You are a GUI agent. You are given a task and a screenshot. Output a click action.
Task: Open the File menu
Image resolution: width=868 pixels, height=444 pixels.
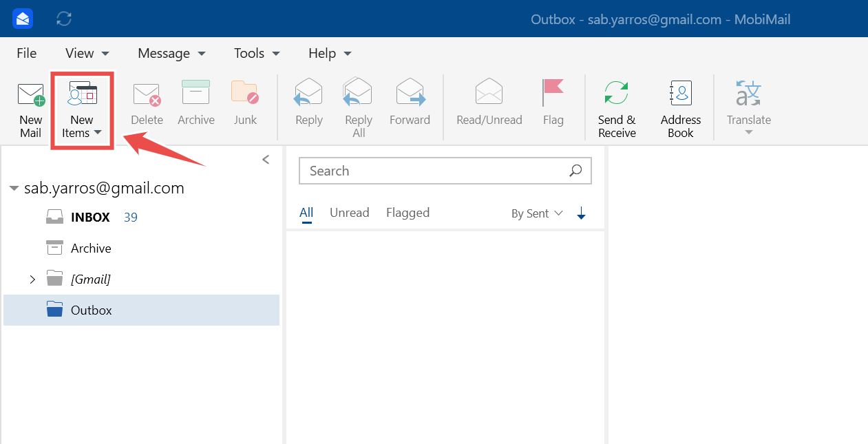tap(27, 53)
